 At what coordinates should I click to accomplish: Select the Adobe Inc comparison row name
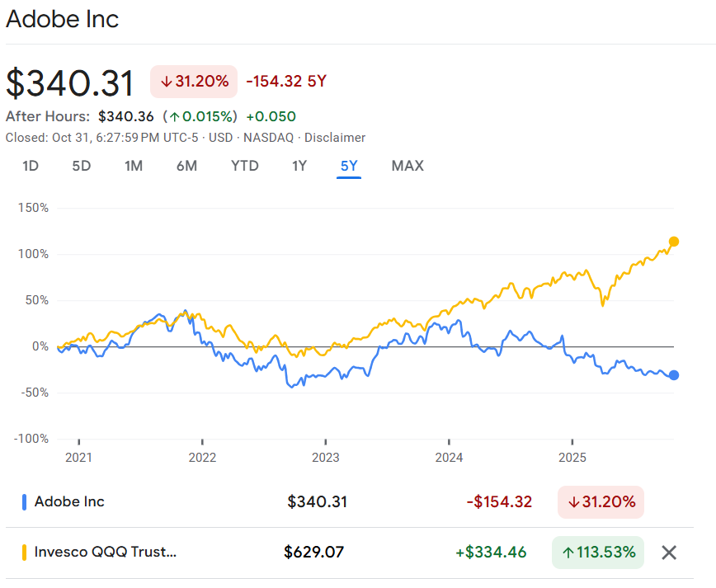click(x=69, y=501)
